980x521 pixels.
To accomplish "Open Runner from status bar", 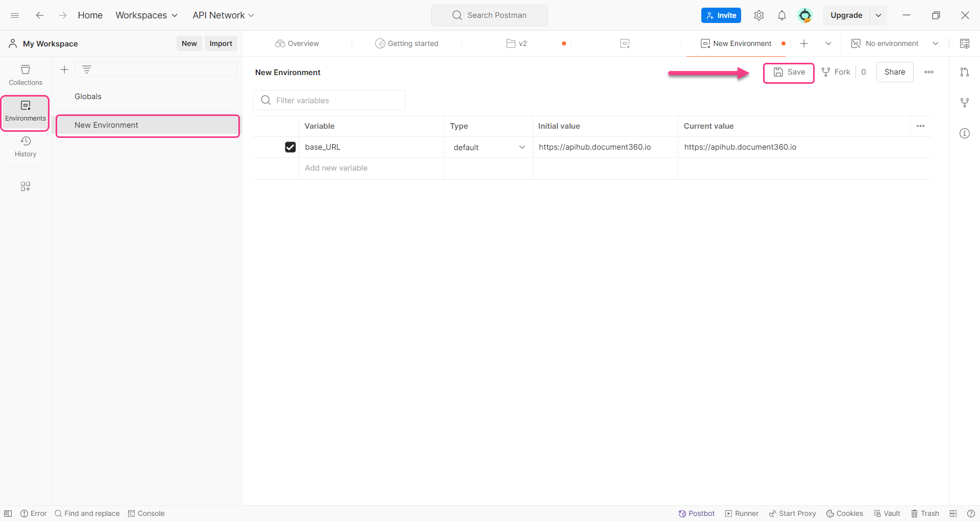I will click(x=742, y=513).
